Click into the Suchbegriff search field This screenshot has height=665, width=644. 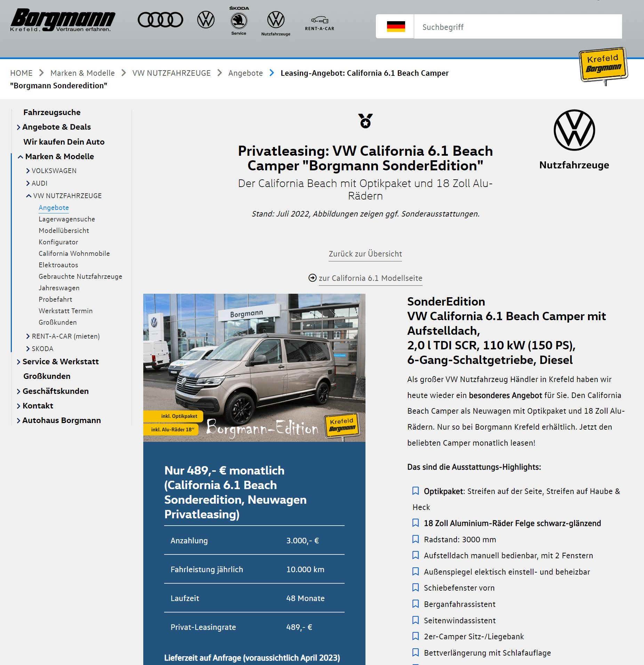pyautogui.click(x=518, y=26)
